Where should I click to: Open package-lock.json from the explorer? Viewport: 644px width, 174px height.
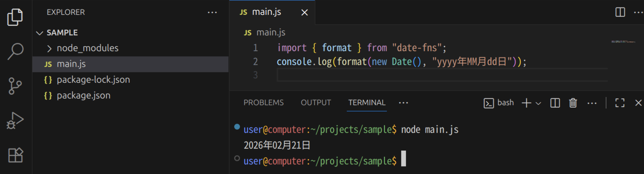[x=93, y=80]
